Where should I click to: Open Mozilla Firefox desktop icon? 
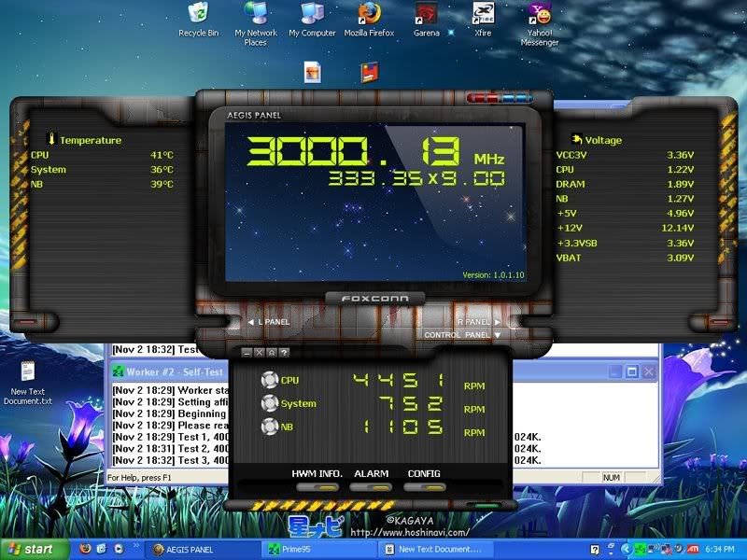(369, 14)
